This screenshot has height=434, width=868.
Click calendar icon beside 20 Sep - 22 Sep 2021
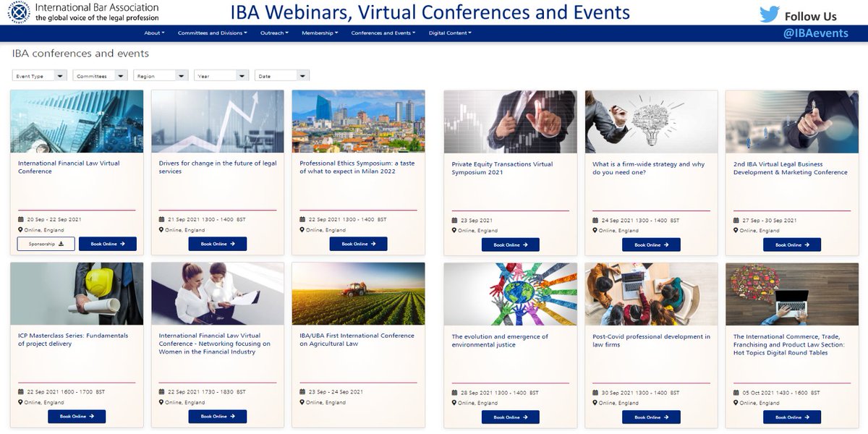pos(21,219)
